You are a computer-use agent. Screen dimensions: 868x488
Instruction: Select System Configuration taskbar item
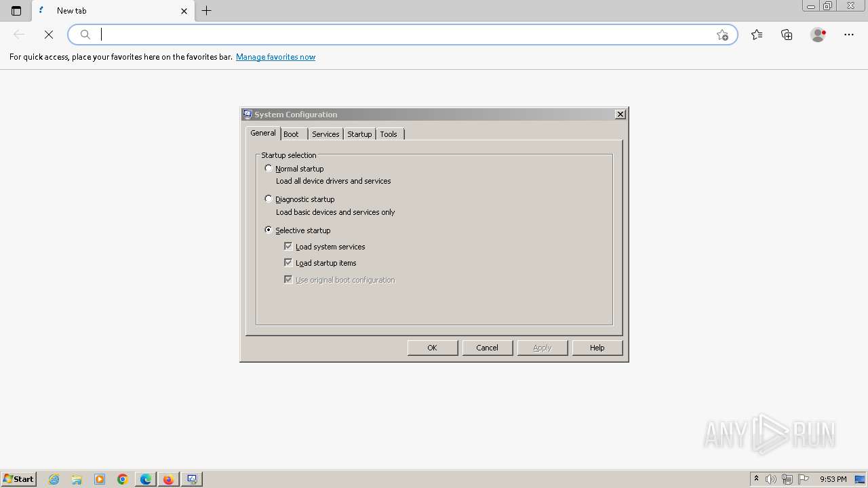(x=192, y=479)
